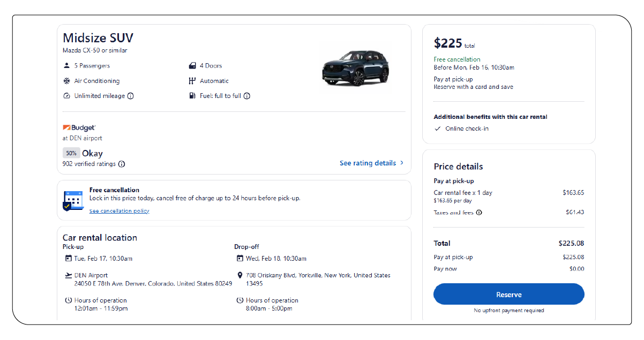Click the Air Conditioning snowflake icon
The image size is (644, 340).
coord(67,81)
